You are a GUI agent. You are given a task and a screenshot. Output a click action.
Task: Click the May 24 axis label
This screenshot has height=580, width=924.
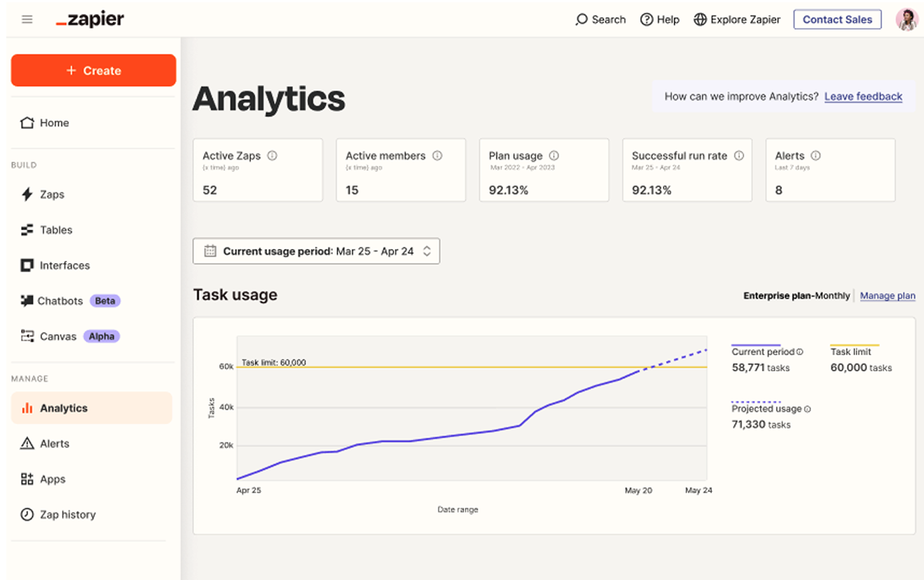click(699, 491)
